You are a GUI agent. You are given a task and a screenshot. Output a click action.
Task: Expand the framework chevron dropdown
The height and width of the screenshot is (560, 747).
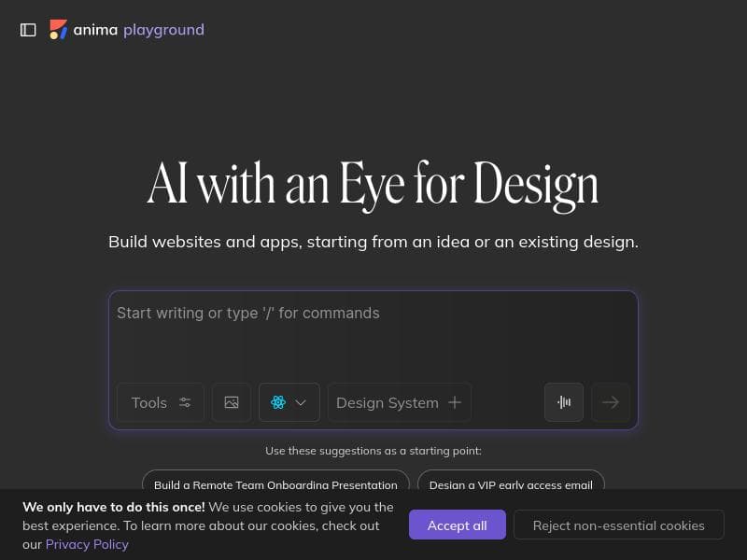point(301,402)
